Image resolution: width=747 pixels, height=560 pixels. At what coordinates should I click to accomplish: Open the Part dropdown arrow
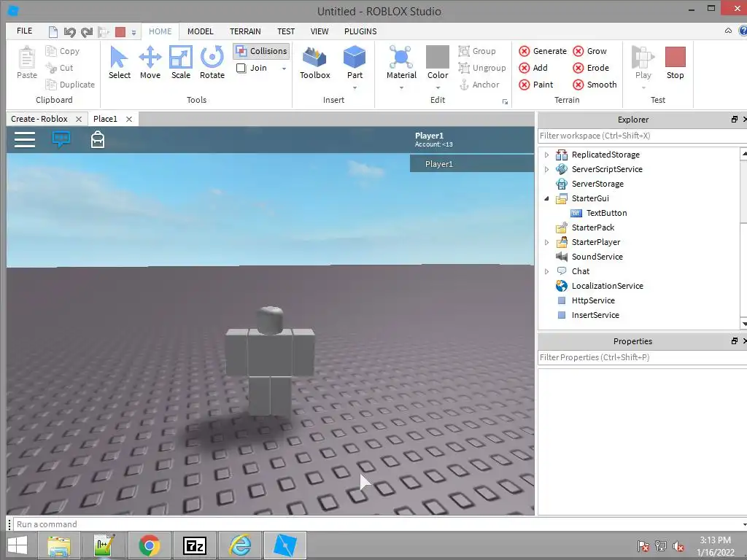click(355, 87)
